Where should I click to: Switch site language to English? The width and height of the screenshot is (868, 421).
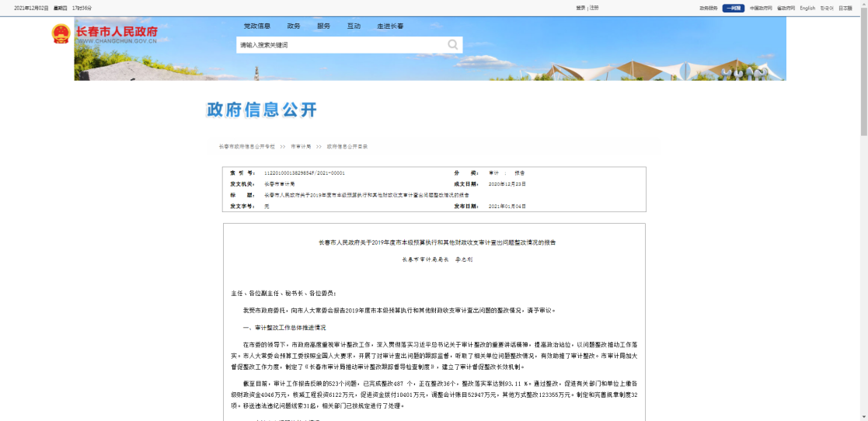807,8
